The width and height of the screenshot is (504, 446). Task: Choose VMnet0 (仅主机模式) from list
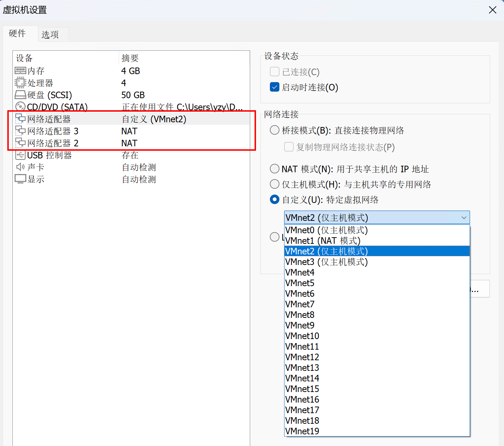pos(377,230)
